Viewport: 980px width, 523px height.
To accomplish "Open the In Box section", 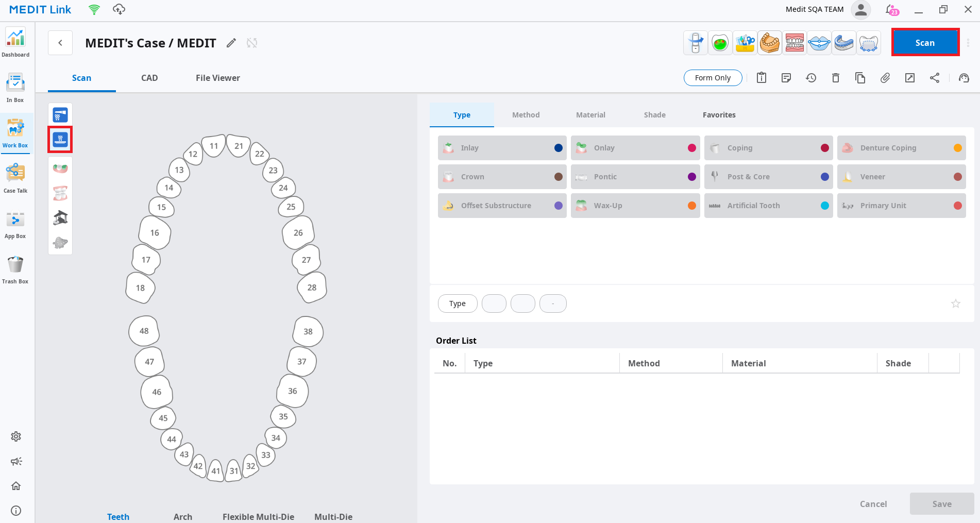I will pos(15,88).
